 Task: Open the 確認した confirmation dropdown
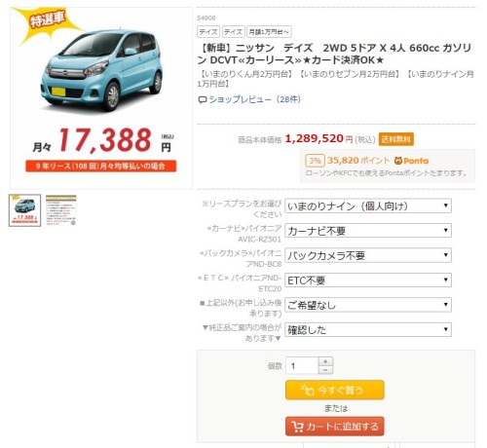click(x=368, y=330)
